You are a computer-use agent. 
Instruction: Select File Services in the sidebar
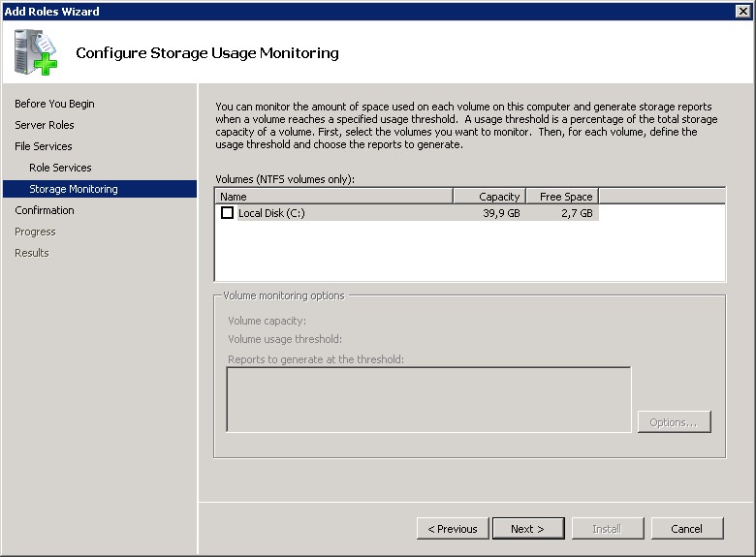pyautogui.click(x=44, y=146)
